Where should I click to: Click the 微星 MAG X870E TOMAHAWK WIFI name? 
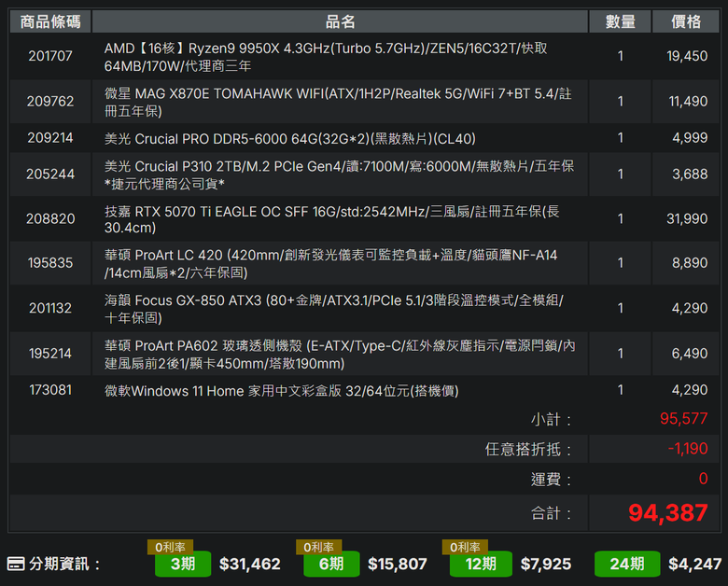[x=338, y=102]
